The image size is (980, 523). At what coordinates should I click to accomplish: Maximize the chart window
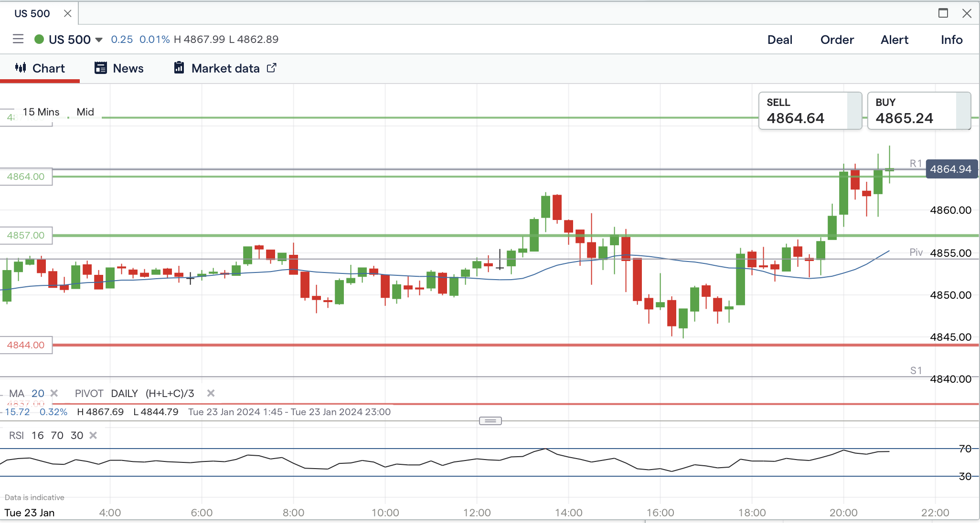point(943,13)
